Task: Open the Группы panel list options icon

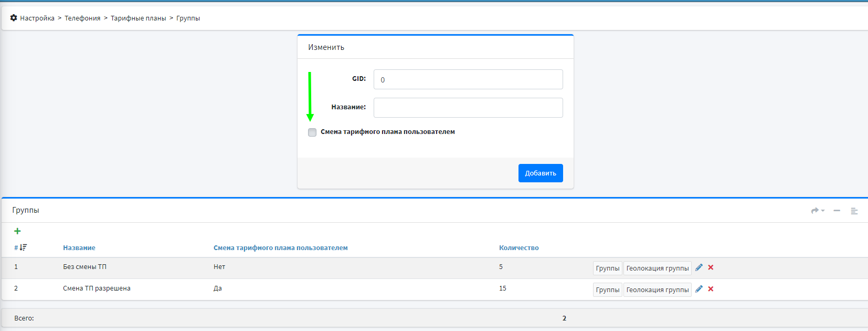Action: (x=854, y=211)
